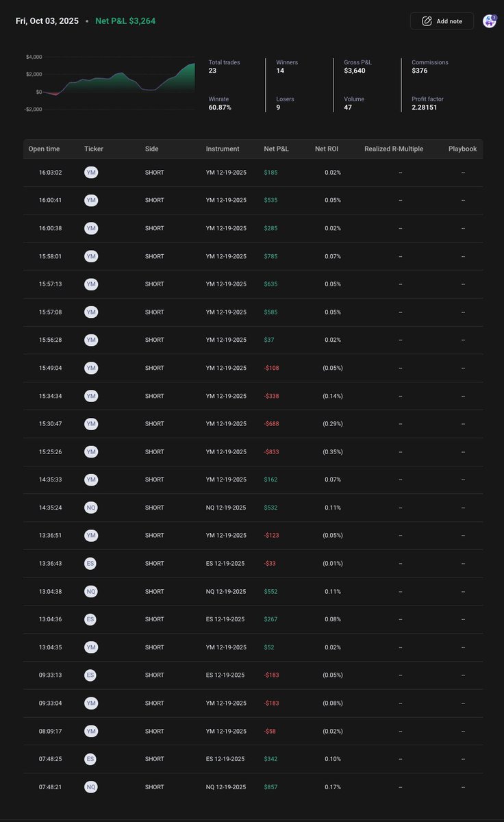Click the YM ticker badge at 16:00:41

click(x=91, y=201)
